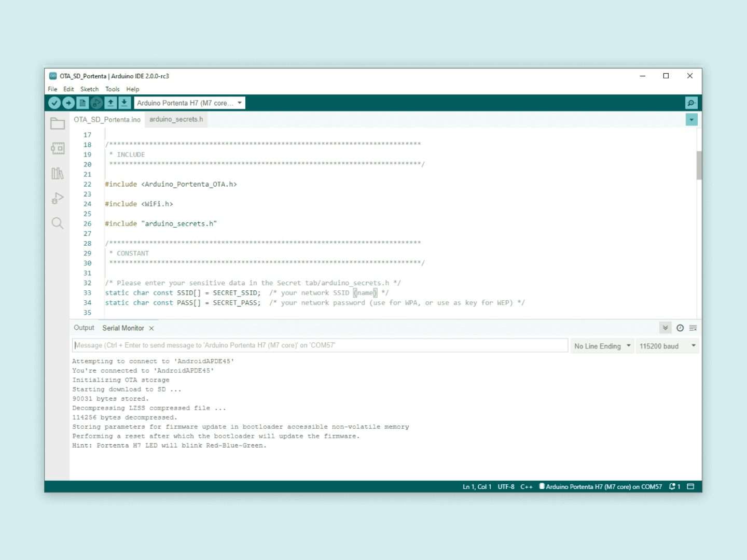
Task: Open the Debug panel in sidebar
Action: (x=58, y=198)
